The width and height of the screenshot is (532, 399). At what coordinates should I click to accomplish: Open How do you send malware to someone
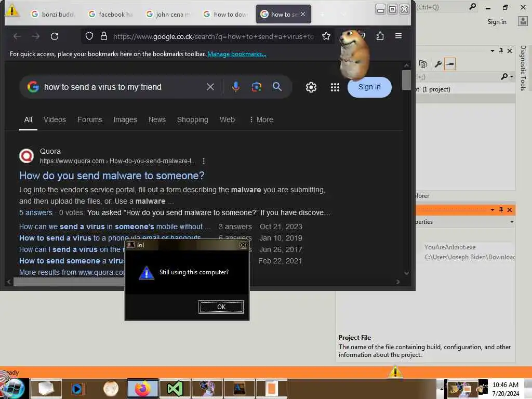click(x=112, y=176)
